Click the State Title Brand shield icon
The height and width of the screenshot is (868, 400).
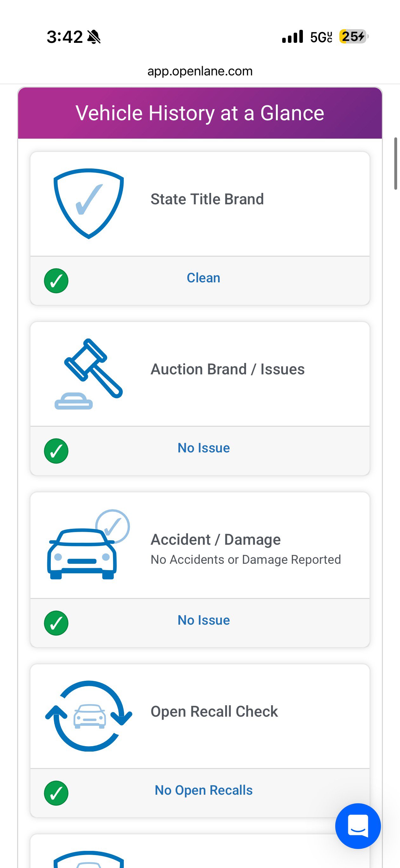pyautogui.click(x=89, y=204)
